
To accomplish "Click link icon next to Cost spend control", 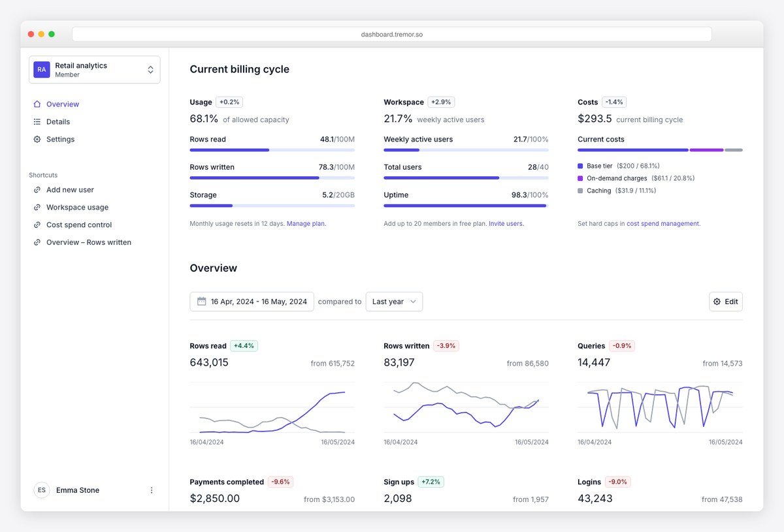I will click(x=37, y=225).
